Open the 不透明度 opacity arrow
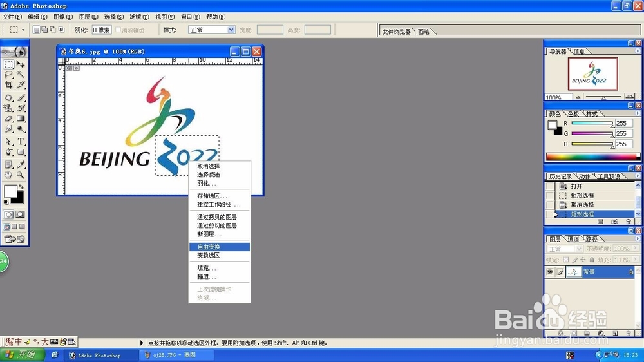This screenshot has width=644, height=362. point(636,249)
